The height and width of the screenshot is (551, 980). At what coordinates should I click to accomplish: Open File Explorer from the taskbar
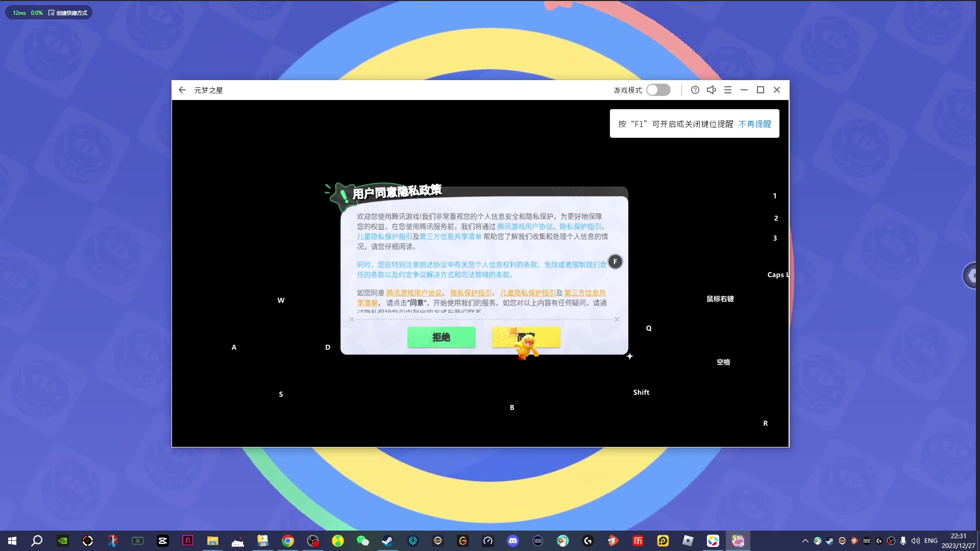(x=213, y=541)
